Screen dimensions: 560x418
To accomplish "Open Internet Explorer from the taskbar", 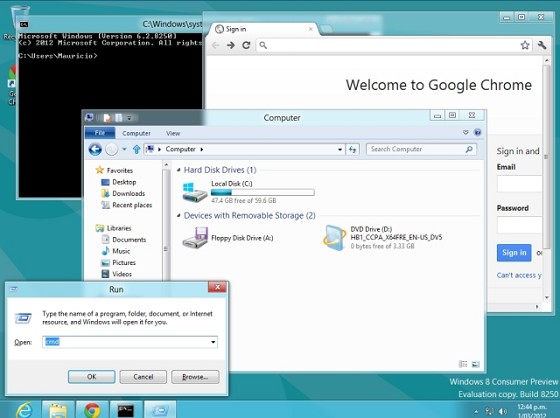I will click(24, 410).
